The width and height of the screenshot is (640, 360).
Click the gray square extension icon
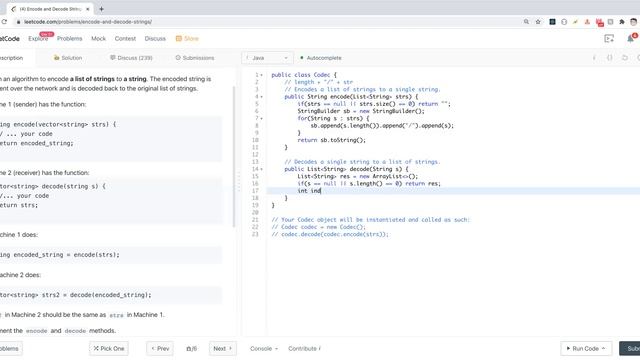(x=611, y=22)
